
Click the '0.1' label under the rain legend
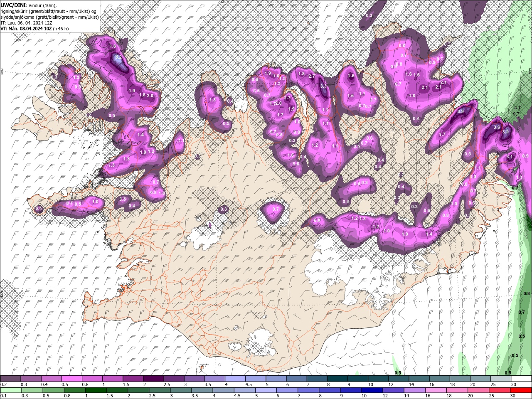(3, 396)
